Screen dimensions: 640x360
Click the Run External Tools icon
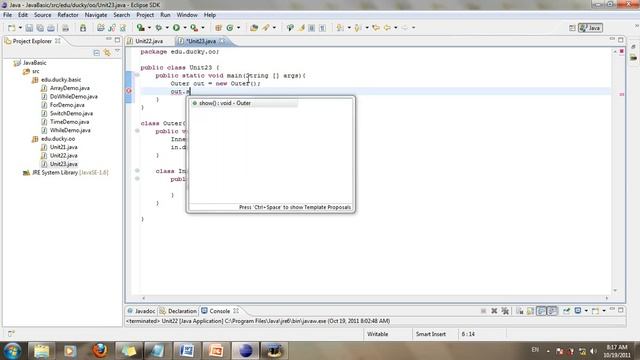tap(194, 28)
